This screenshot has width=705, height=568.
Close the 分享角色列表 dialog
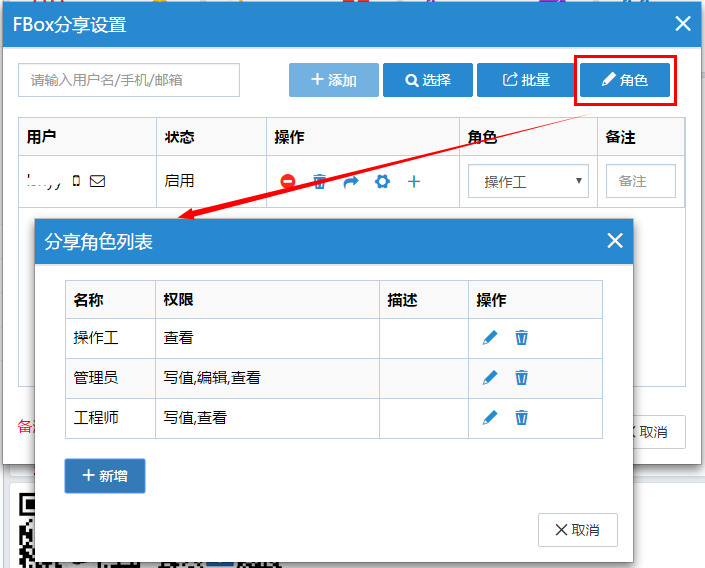[614, 241]
